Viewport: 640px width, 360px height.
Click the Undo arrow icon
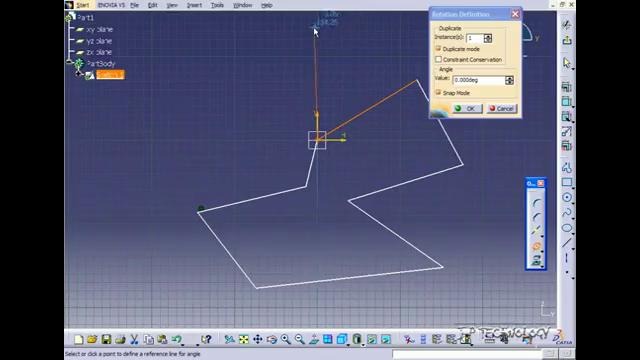pos(176,339)
